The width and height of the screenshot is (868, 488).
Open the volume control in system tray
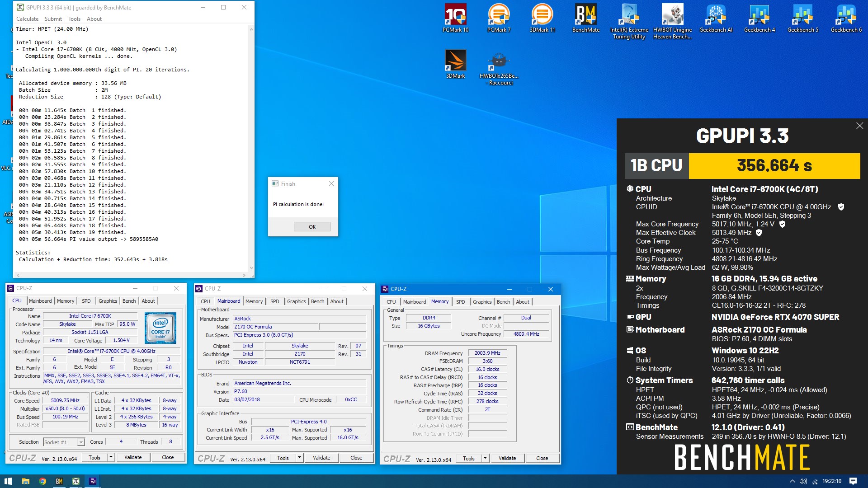[803, 481]
